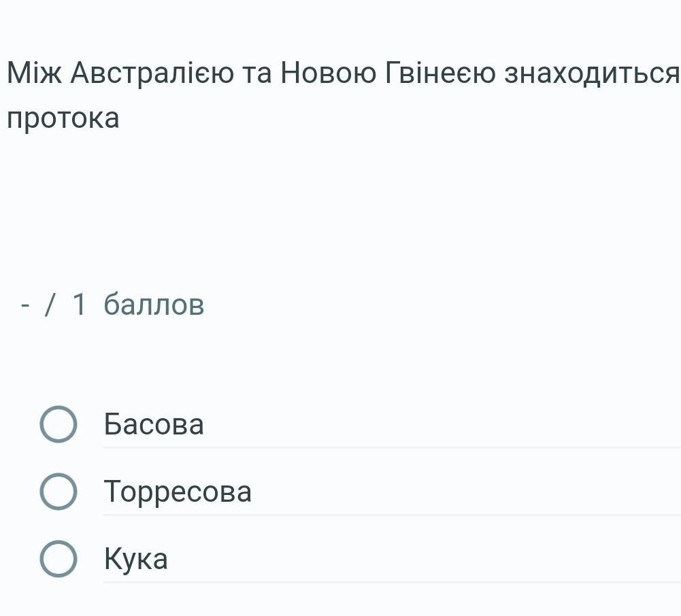Click the word "Між" starting the question
This screenshot has height=616, width=681.
pyautogui.click(x=34, y=73)
